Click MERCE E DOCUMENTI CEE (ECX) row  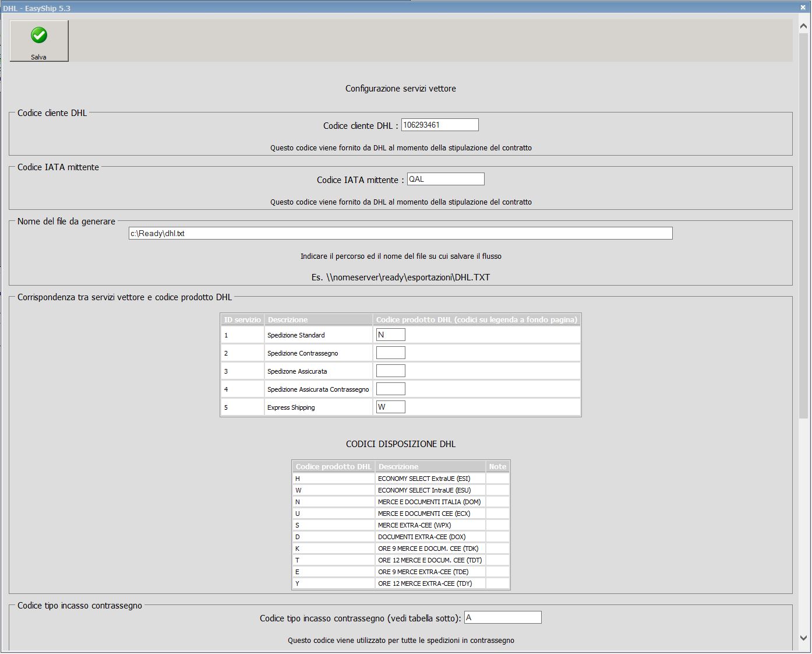401,514
